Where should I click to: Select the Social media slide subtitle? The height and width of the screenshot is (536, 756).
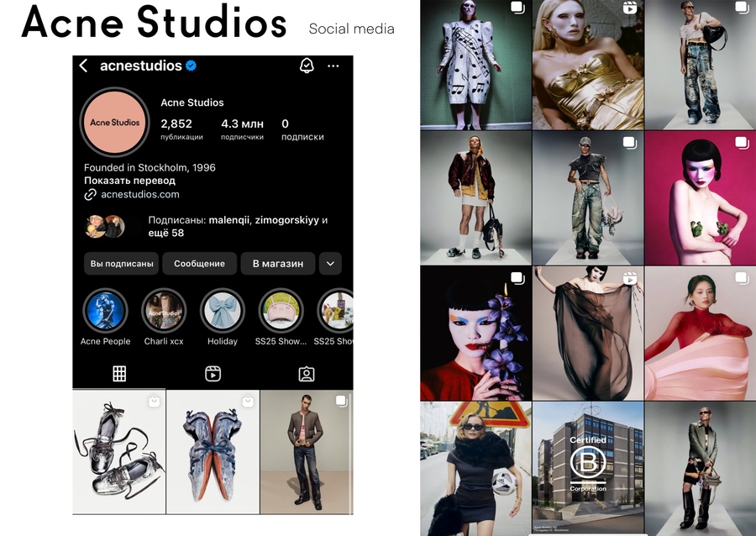tap(351, 29)
